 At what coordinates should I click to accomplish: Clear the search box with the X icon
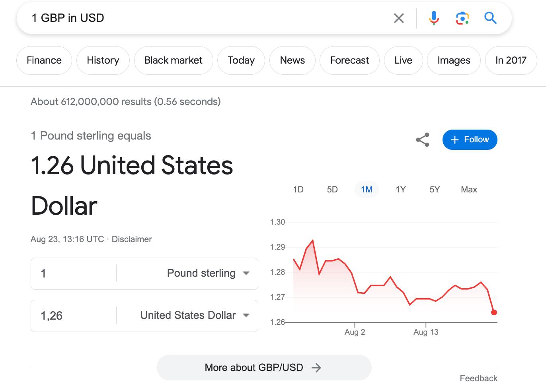click(399, 18)
